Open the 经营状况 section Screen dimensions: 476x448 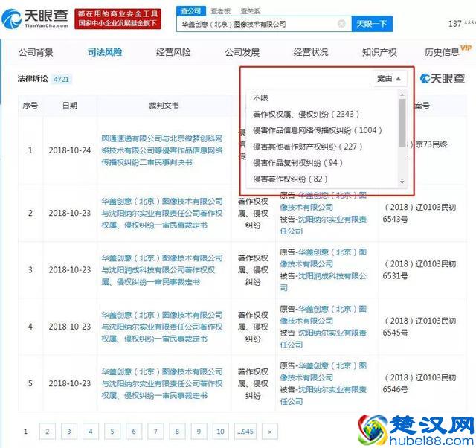tap(311, 52)
